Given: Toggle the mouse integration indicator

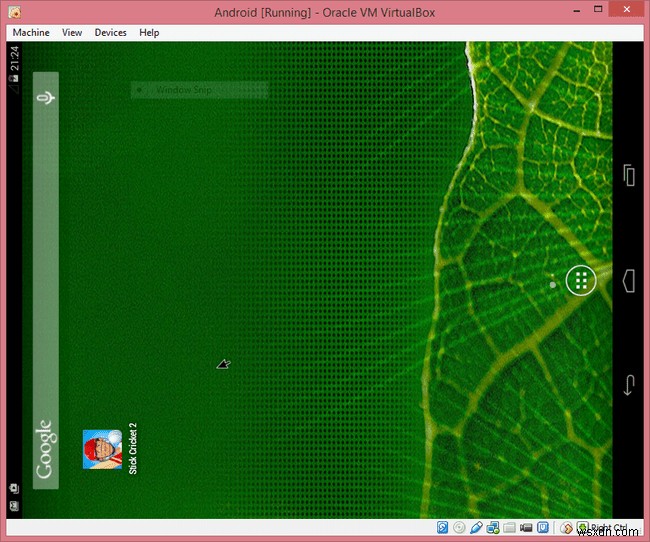Looking at the screenshot, I should [x=567, y=527].
